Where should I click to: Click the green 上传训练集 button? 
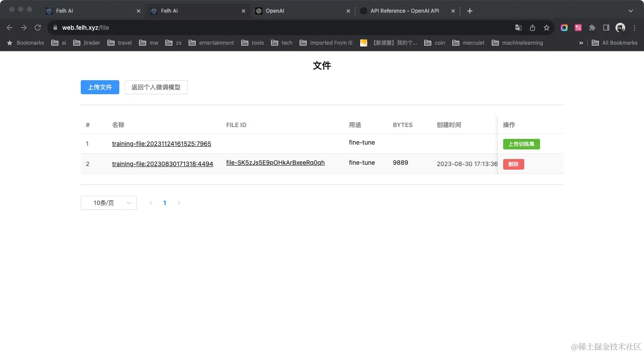click(x=521, y=144)
